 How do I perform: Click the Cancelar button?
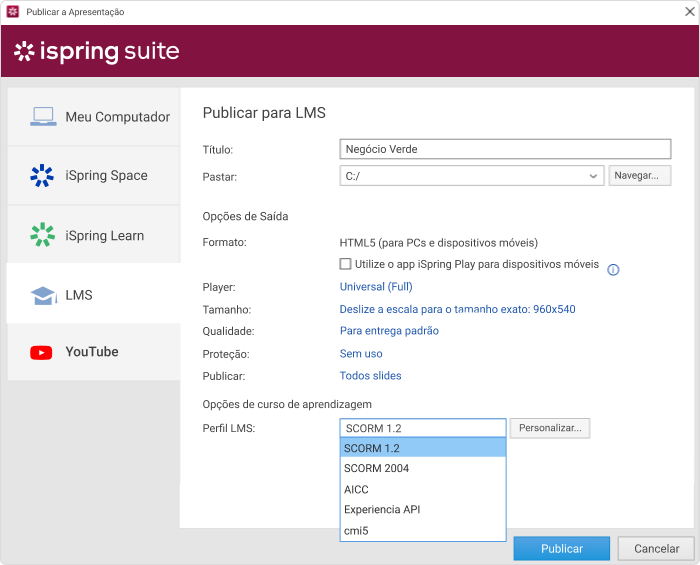click(656, 548)
